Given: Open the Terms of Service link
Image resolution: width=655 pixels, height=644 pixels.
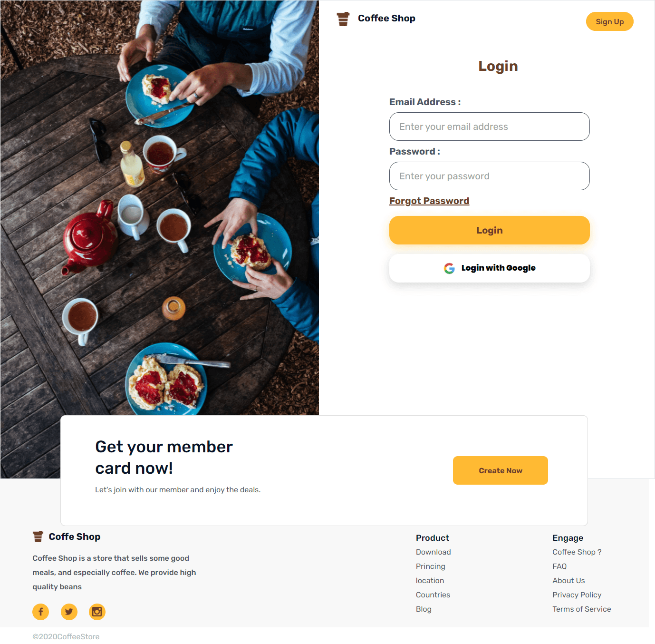Looking at the screenshot, I should (581, 609).
